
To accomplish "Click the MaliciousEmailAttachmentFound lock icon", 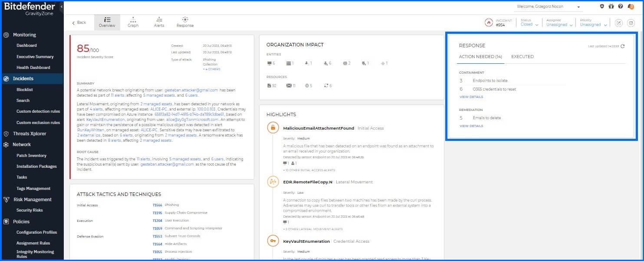I will [x=273, y=128].
